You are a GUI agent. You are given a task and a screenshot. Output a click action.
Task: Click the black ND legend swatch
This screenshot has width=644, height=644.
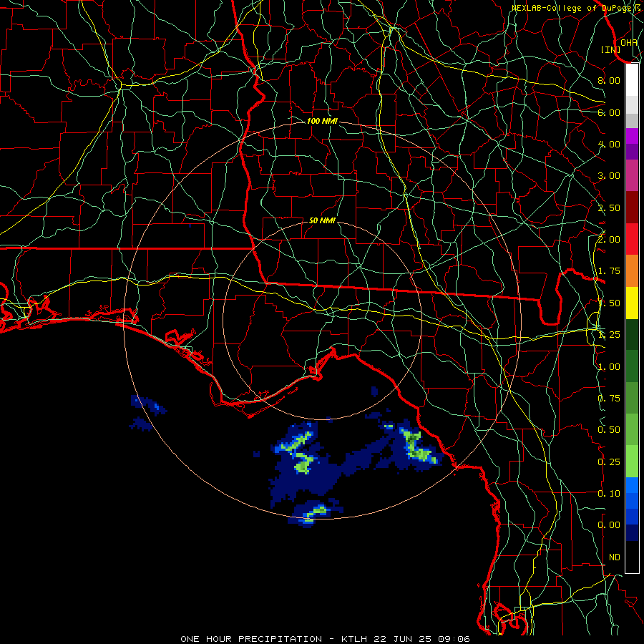pos(632,557)
